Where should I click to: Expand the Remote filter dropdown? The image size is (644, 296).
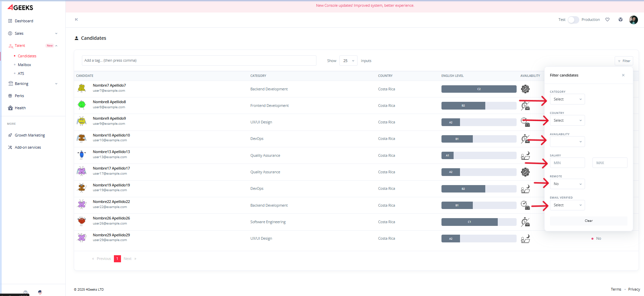(x=567, y=184)
